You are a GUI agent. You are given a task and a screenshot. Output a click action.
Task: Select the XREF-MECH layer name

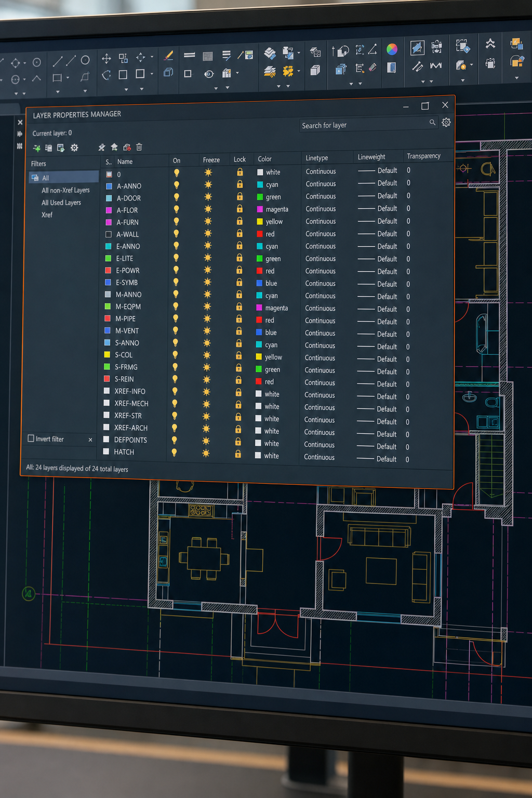coord(131,404)
